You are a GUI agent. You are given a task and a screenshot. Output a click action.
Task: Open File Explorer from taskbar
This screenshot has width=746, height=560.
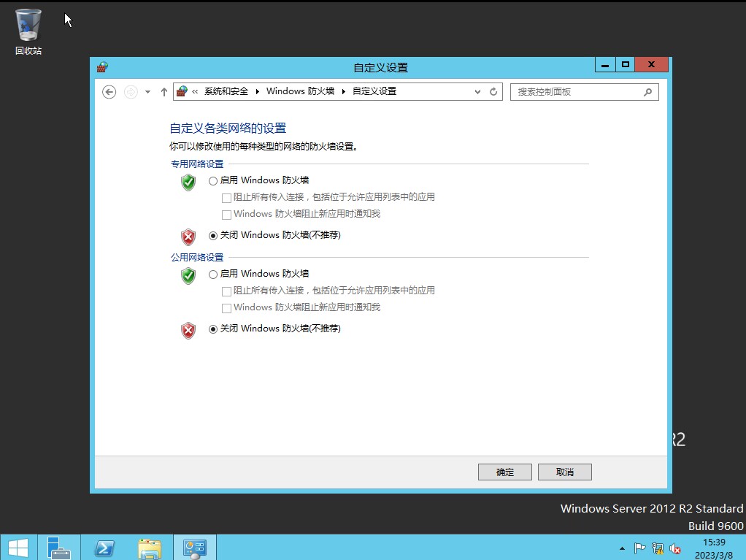click(x=150, y=548)
